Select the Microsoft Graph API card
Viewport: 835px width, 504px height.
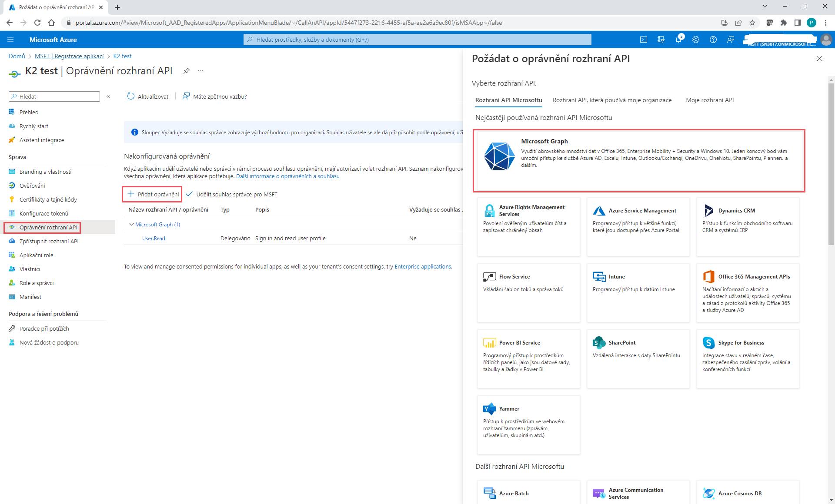638,160
